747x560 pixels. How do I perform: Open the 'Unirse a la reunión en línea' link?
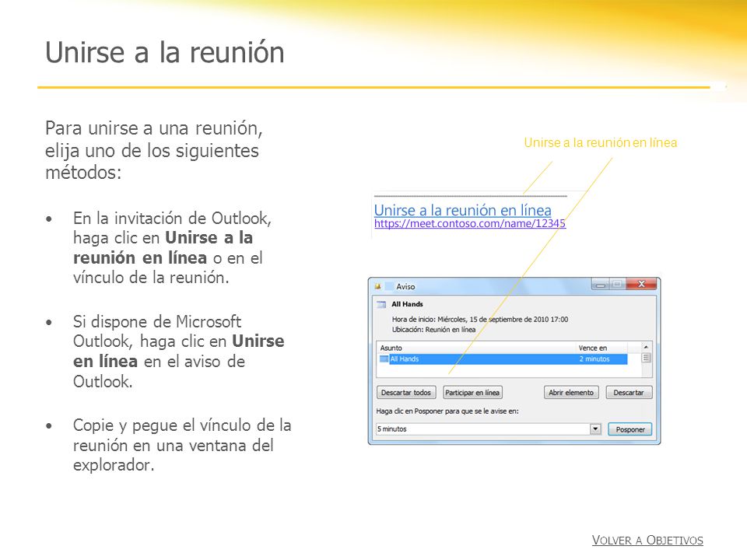[x=462, y=210]
